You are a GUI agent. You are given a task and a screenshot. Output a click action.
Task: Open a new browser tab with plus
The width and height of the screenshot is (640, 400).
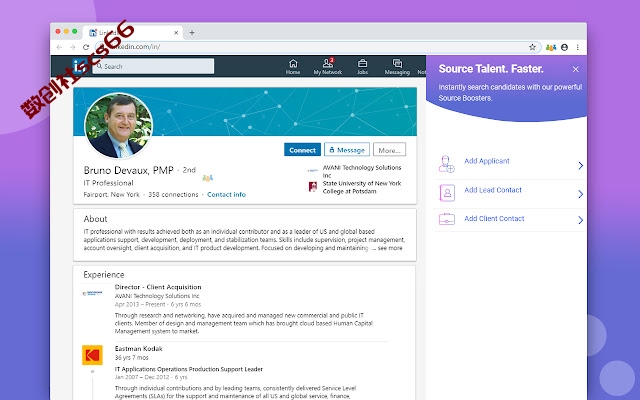(x=192, y=33)
